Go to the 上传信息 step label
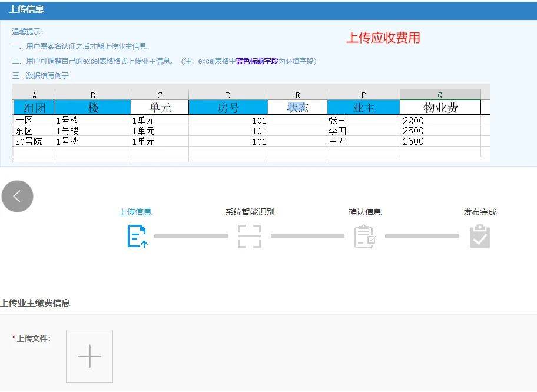Screen dimensions: 537x392 (x=135, y=212)
